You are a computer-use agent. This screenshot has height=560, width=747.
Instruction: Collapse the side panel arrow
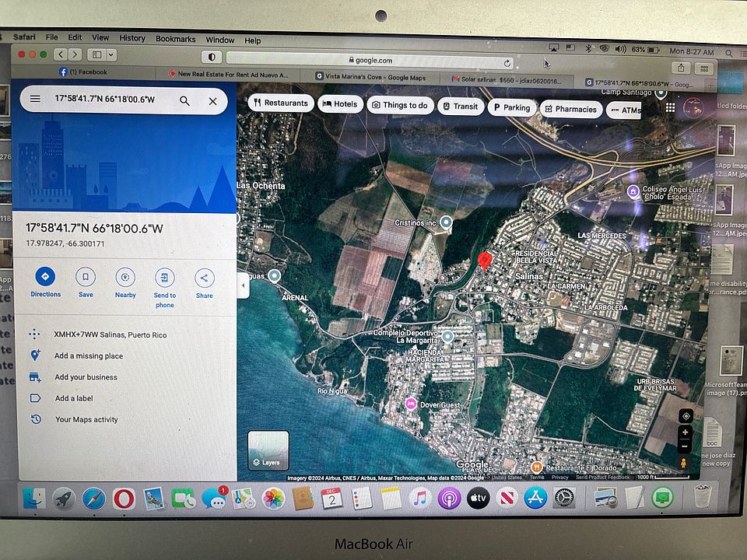(x=244, y=285)
